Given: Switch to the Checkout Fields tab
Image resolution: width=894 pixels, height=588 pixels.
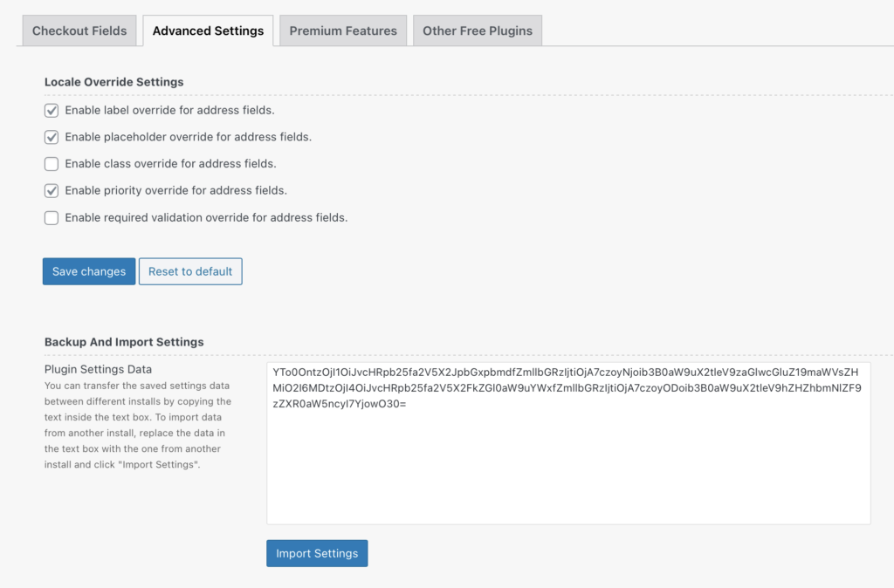Looking at the screenshot, I should tap(79, 31).
